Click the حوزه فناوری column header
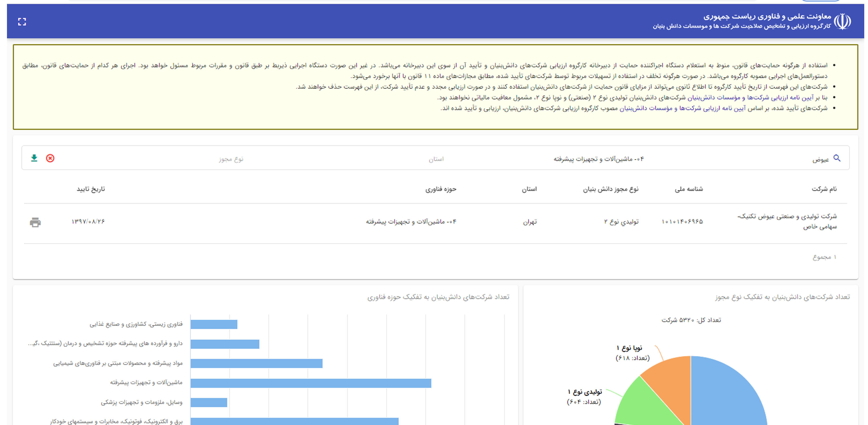Image resolution: width=868 pixels, height=425 pixels. point(441,189)
